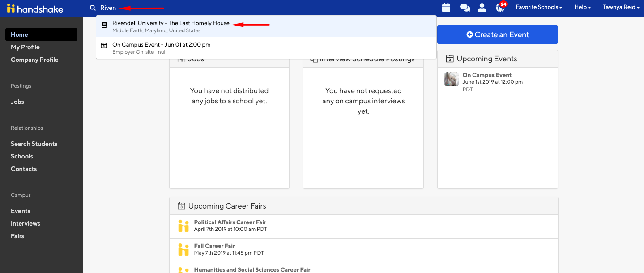
Task: Open the calendar icon in top bar
Action: point(446,8)
